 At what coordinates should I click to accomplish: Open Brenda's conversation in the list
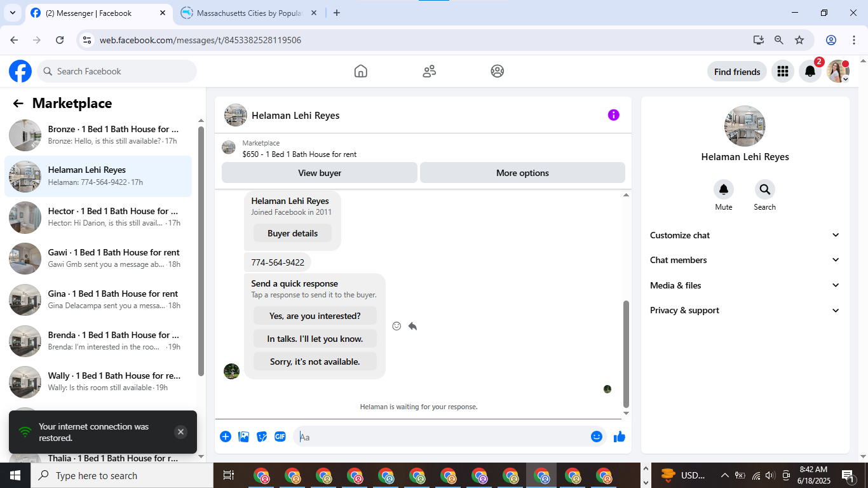(x=98, y=341)
